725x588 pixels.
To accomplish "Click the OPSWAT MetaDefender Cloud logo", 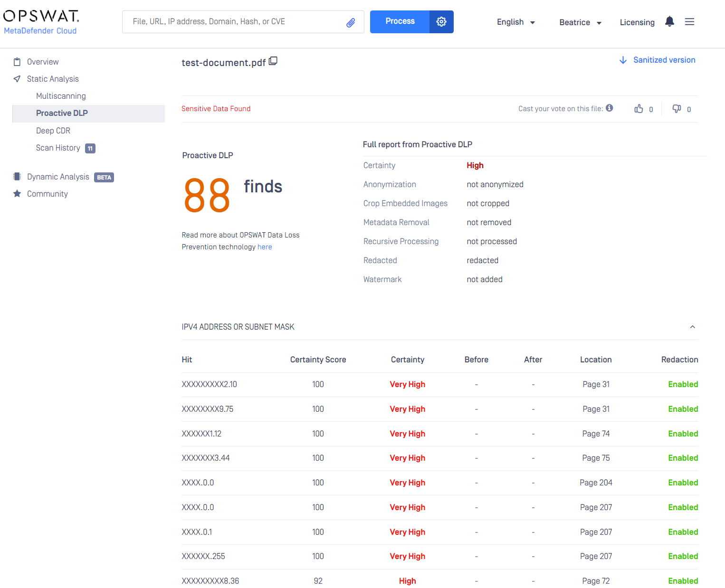I will (41, 22).
